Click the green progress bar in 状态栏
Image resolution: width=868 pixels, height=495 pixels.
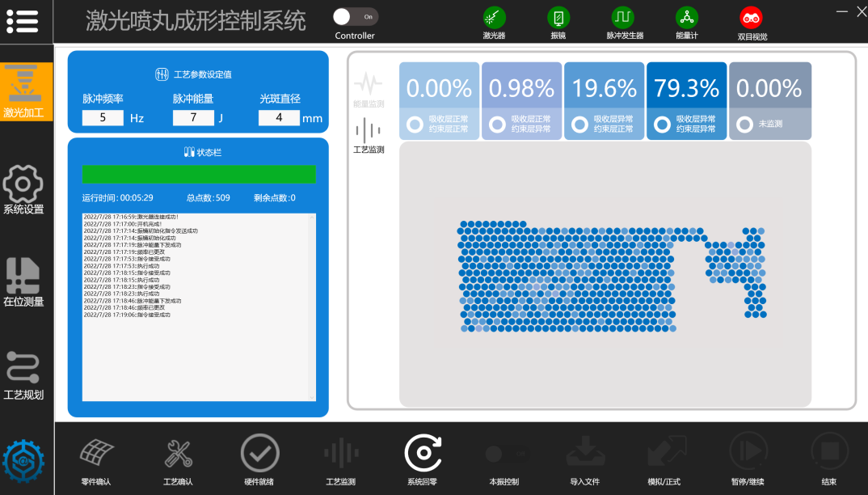199,175
